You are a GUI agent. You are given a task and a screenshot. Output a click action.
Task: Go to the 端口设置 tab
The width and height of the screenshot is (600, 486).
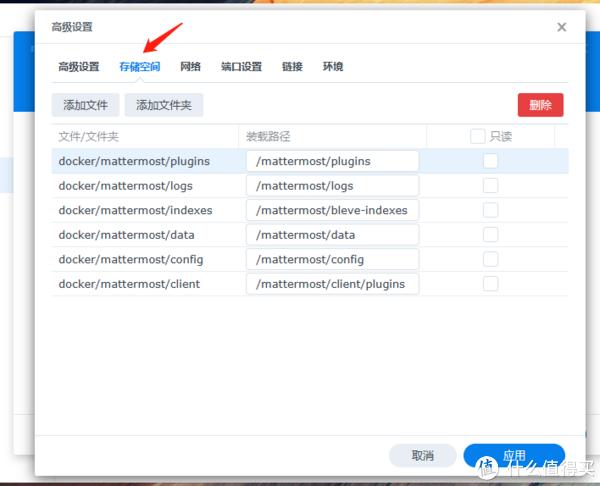[x=241, y=67]
